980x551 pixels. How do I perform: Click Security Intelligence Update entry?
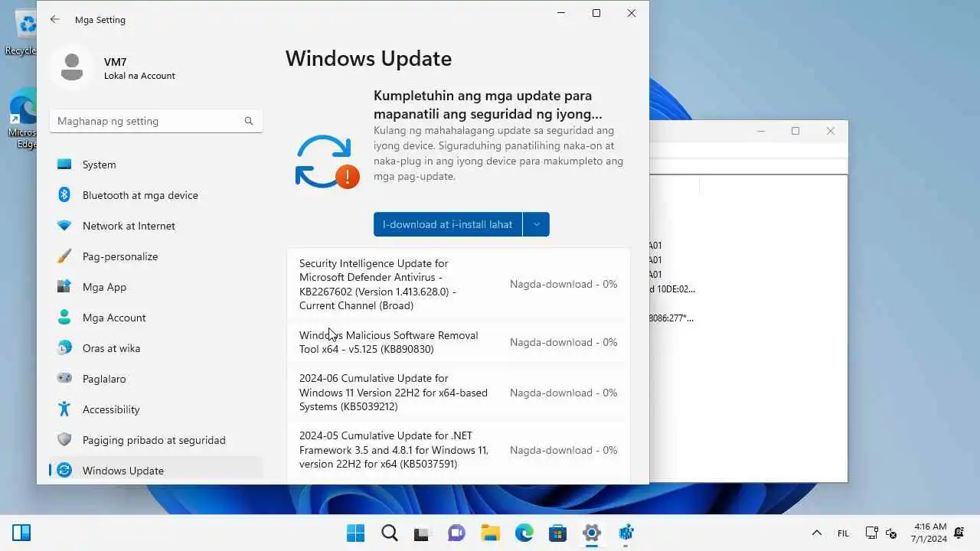click(x=459, y=284)
